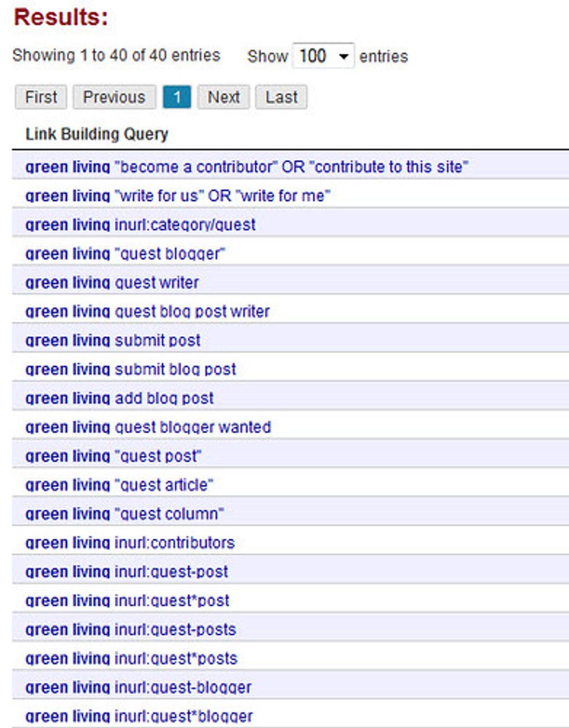569x728 pixels.
Task: Open the 'write for us' OR 'write for me' query
Action: pyautogui.click(x=177, y=196)
